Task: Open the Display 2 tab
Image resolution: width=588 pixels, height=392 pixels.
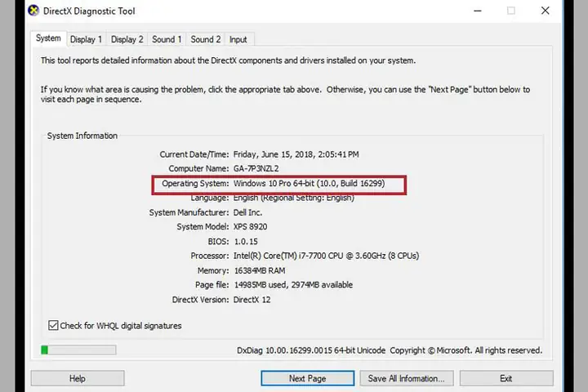Action: point(127,39)
